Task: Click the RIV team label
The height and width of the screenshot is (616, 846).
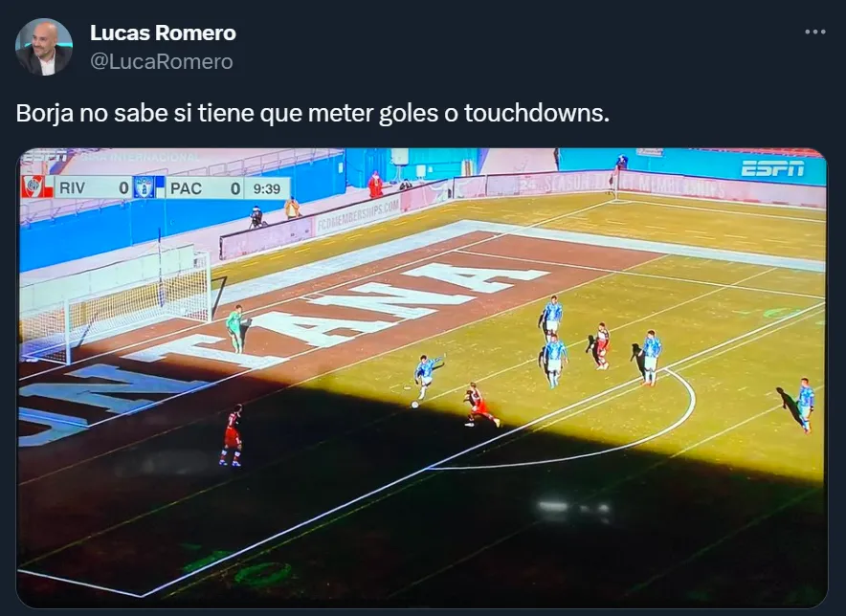Action: tap(73, 188)
